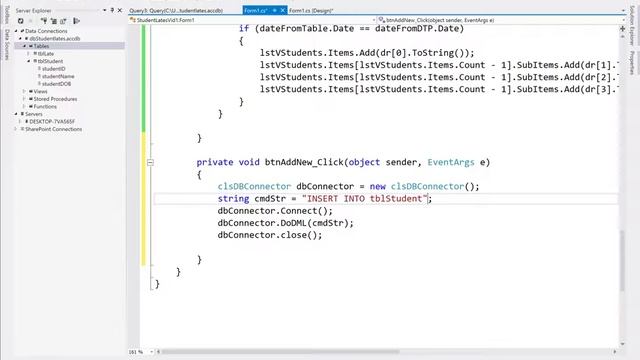This screenshot has width=640, height=360.
Task: Select the Functions folder item
Action: point(45,107)
